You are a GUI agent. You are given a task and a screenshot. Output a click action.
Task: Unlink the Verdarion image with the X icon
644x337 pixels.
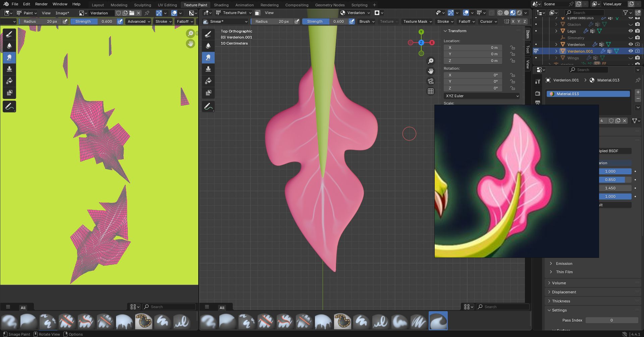[139, 13]
